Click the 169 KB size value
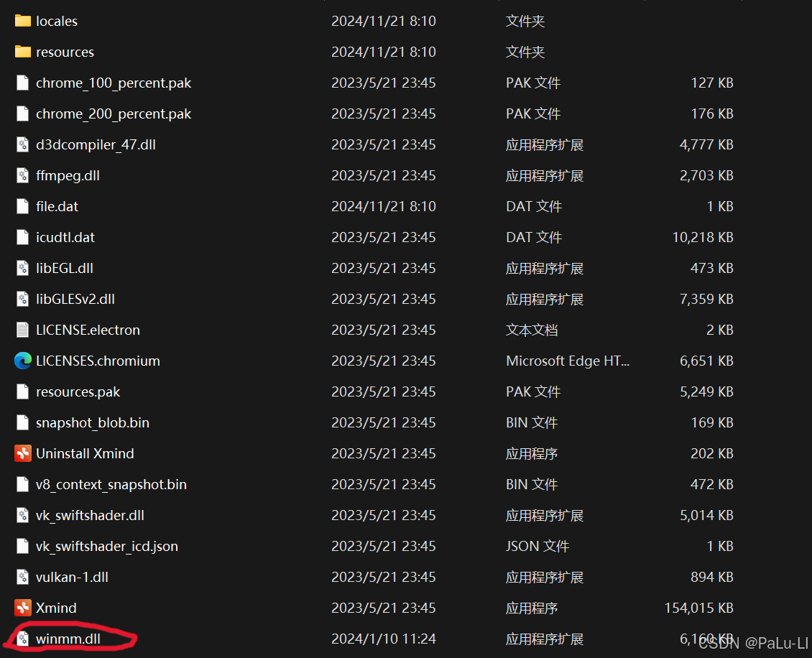 712,422
